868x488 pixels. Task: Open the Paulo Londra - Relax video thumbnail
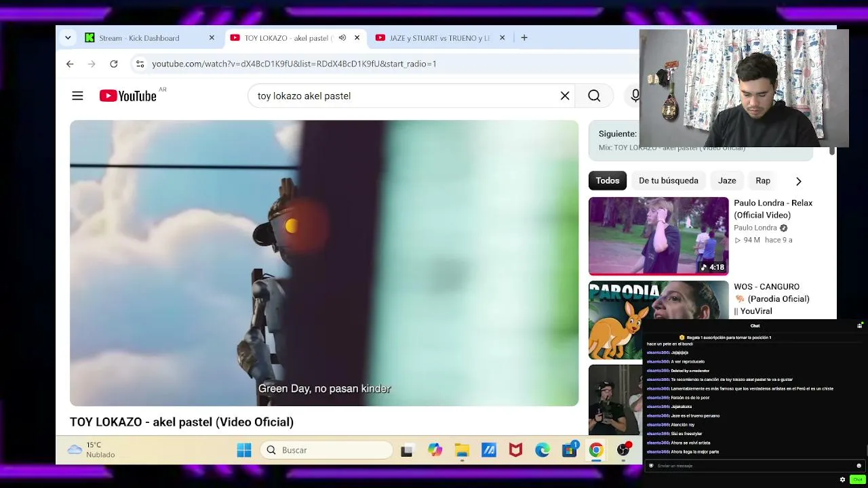pyautogui.click(x=658, y=236)
